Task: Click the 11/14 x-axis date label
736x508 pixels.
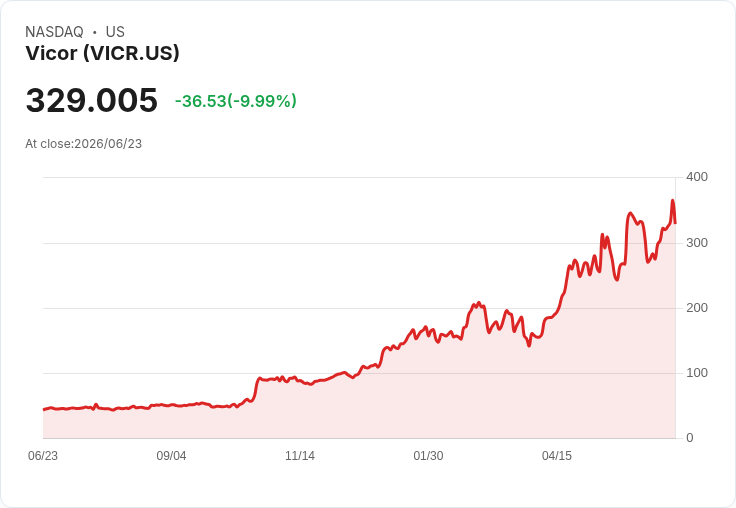Action: (300, 456)
